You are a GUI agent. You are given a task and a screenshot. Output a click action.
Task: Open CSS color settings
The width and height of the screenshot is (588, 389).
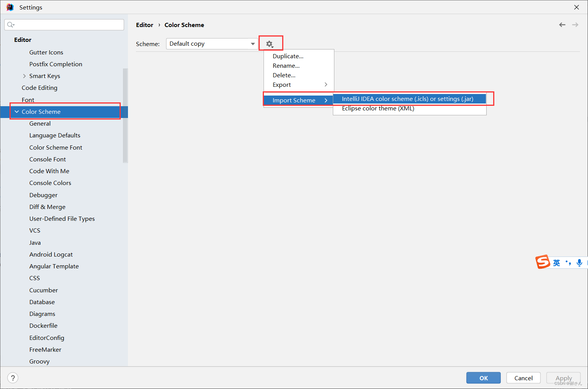35,278
